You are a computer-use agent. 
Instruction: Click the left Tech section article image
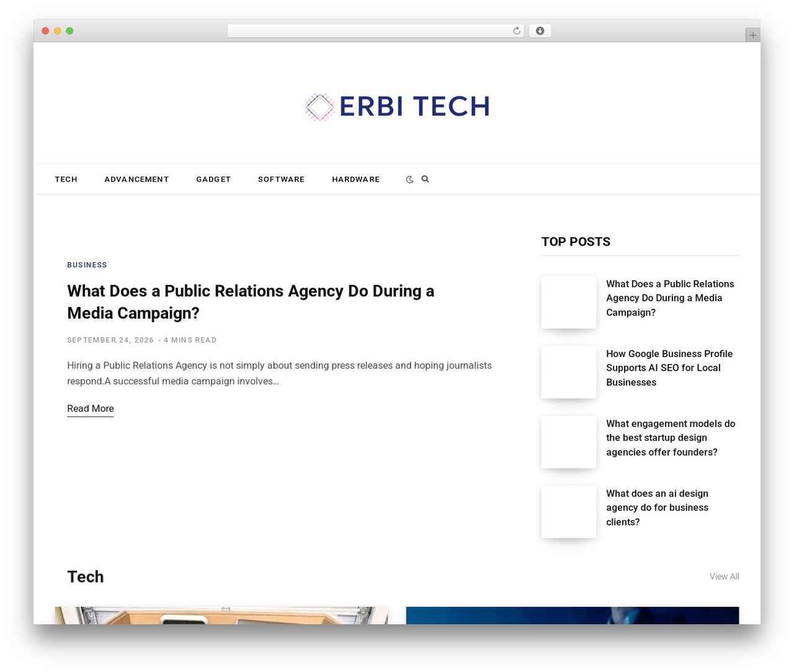coord(221,616)
